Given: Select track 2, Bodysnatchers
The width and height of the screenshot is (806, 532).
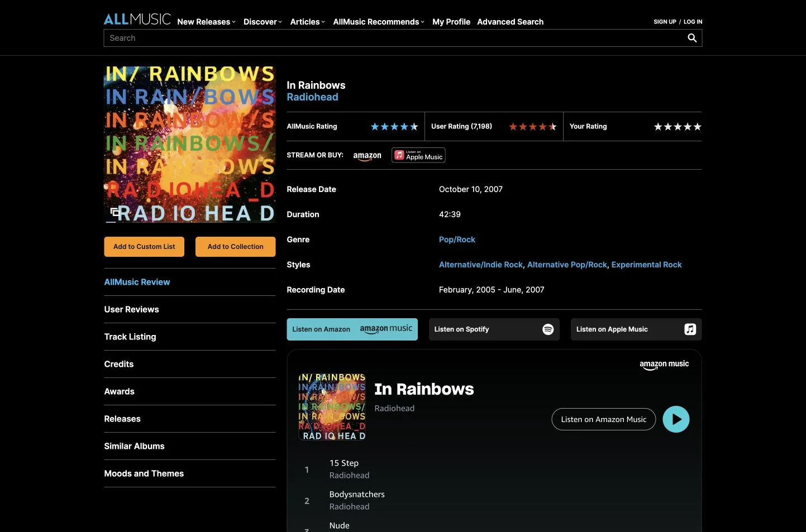Looking at the screenshot, I should click(x=494, y=501).
